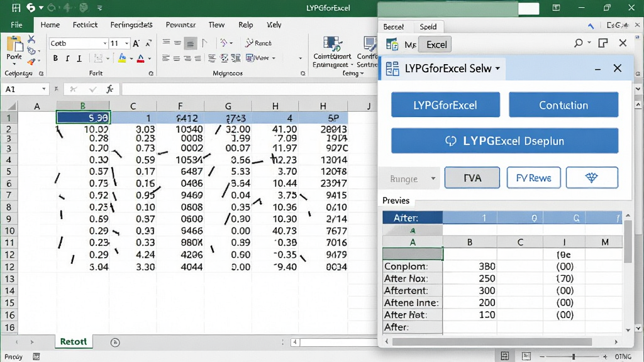644x362 pixels.
Task: Click the preview pane horizontal scrollbar
Action: [492, 342]
